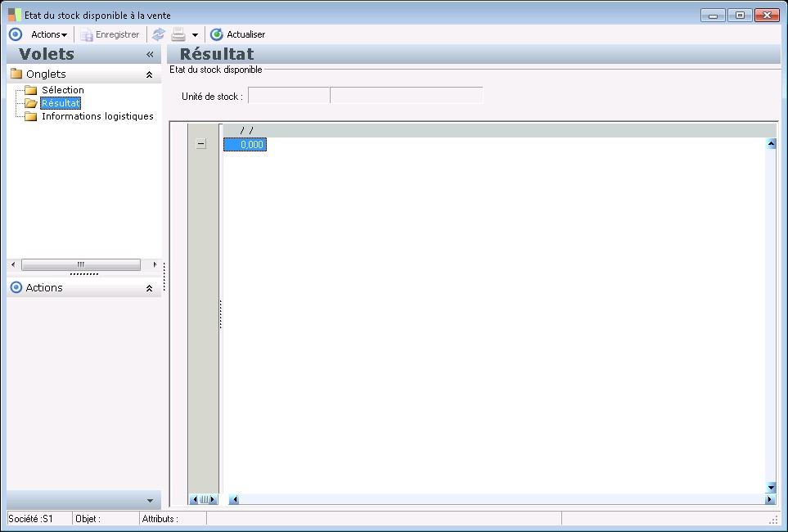The width and height of the screenshot is (788, 532).
Task: Click the Enregistrer save button
Action: pyautogui.click(x=110, y=34)
